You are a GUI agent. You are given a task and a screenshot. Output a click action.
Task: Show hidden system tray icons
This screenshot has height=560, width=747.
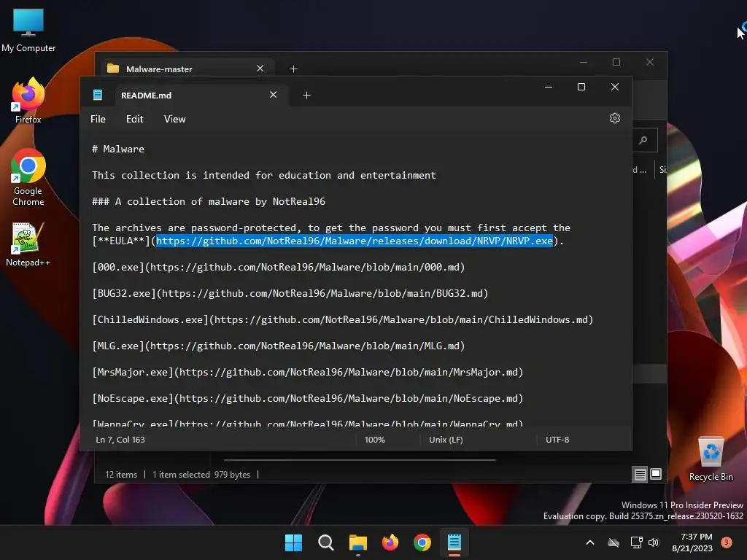pos(589,542)
